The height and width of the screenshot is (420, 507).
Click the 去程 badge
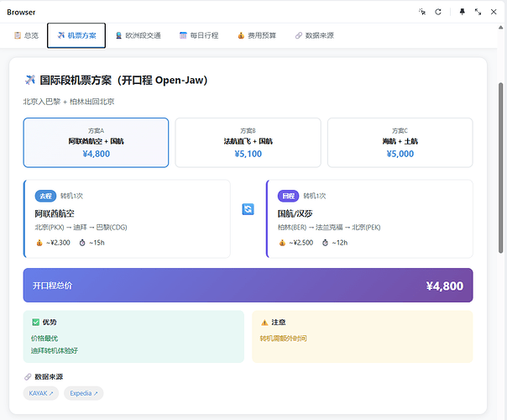(45, 196)
